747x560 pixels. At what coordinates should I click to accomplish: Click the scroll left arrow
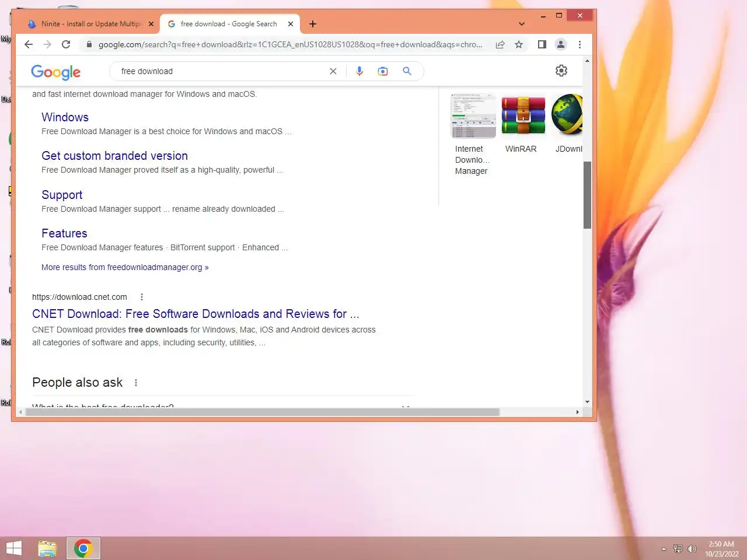[x=20, y=412]
